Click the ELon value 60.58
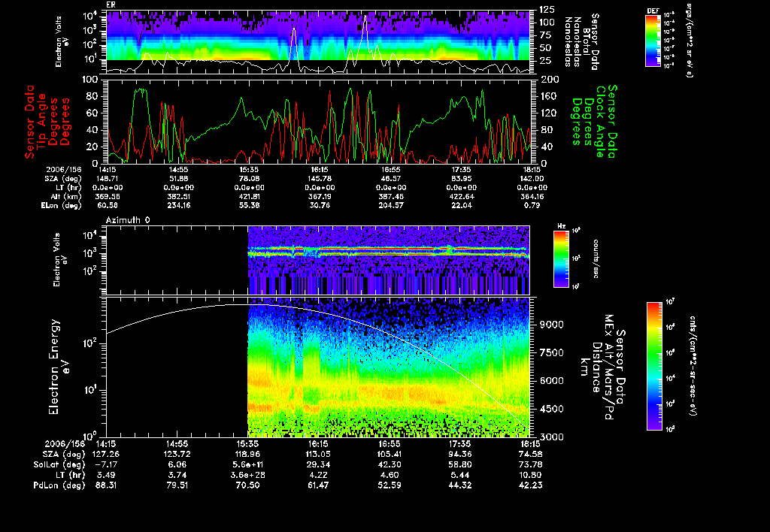Viewport: 770px width, 532px height. click(x=108, y=206)
